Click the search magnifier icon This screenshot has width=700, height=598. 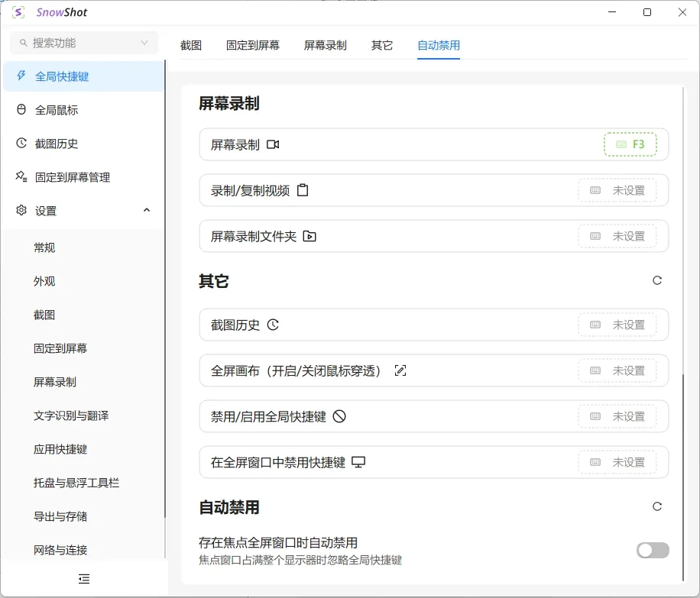pyautogui.click(x=23, y=43)
